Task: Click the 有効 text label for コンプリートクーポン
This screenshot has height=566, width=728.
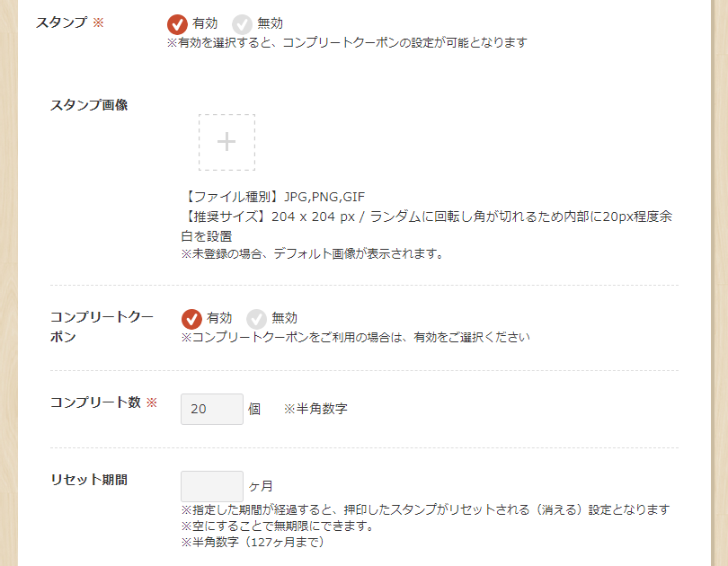Action: (x=219, y=318)
